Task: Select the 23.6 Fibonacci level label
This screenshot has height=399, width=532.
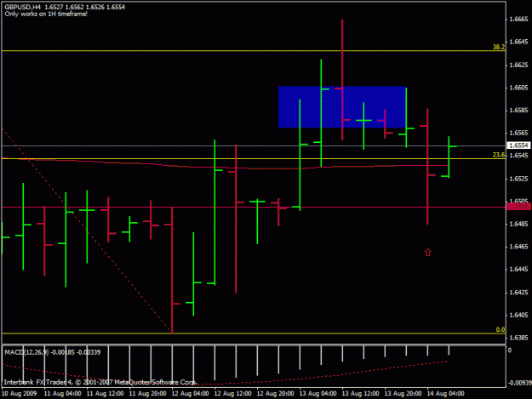Action: (499, 155)
